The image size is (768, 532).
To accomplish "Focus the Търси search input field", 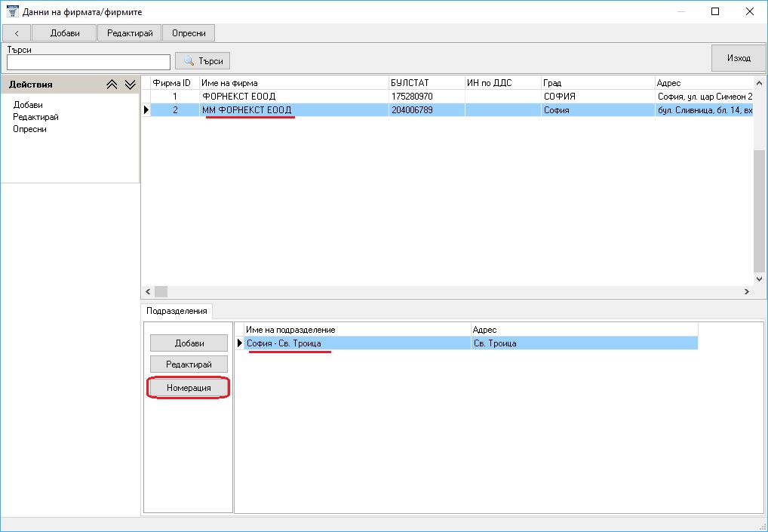I will (x=89, y=62).
